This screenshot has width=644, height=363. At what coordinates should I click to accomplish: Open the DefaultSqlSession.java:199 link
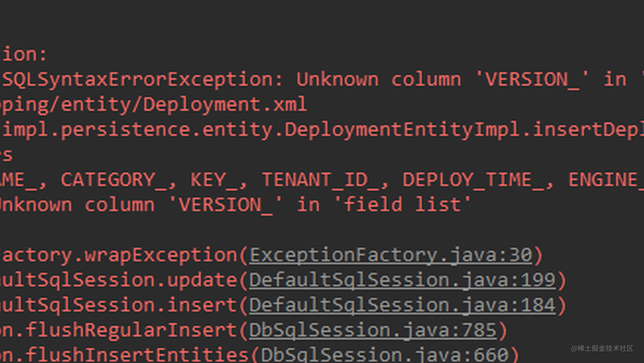click(402, 280)
